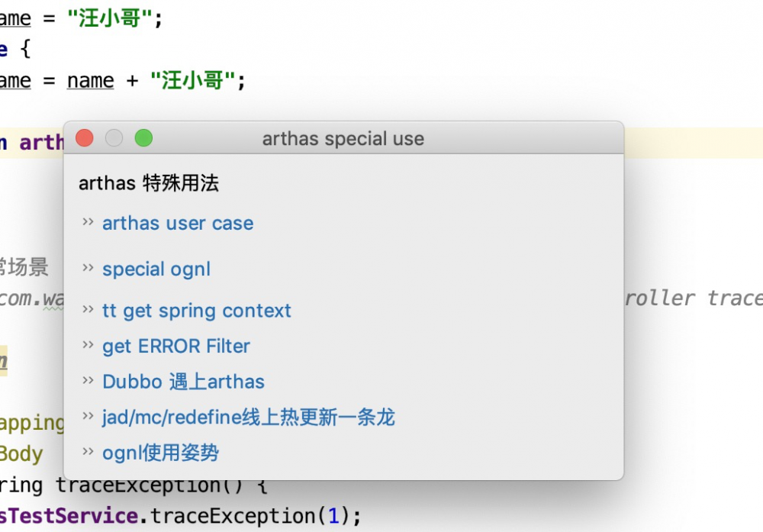Open the "Dubbo 遇上arthas" link
763x532 pixels.
point(184,382)
